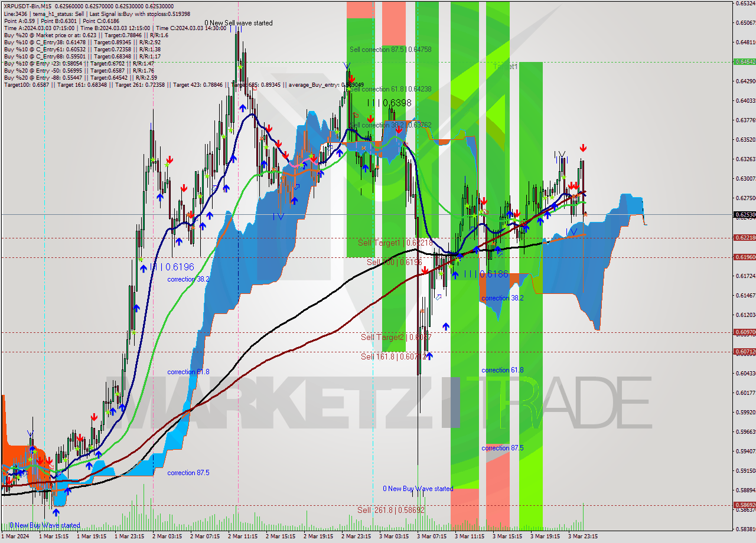Click '0 New Buy Wave started' above 1 Mar 2024
Image resolution: width=756 pixels, height=543 pixels.
(45, 525)
